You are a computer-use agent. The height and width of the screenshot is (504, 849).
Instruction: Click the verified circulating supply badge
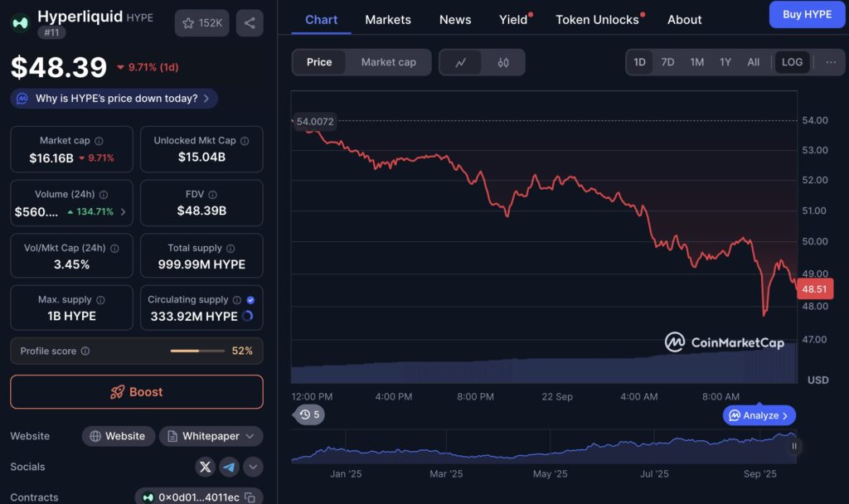pyautogui.click(x=250, y=300)
